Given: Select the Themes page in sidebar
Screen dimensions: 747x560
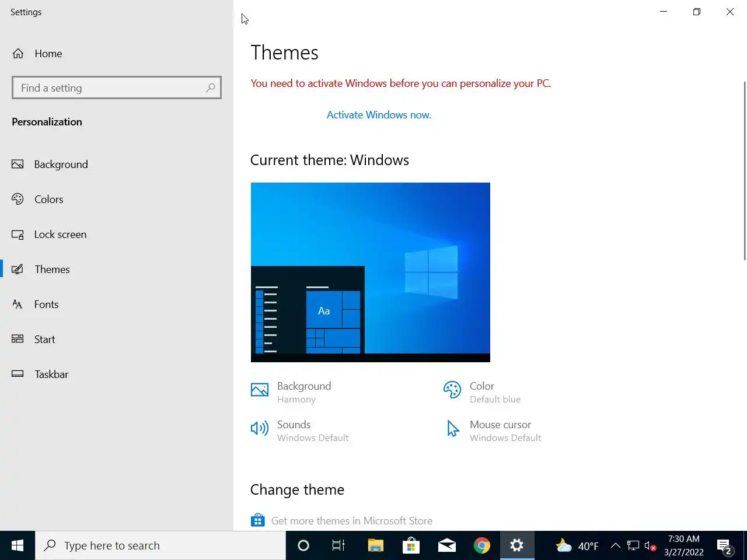Looking at the screenshot, I should 117,269.
